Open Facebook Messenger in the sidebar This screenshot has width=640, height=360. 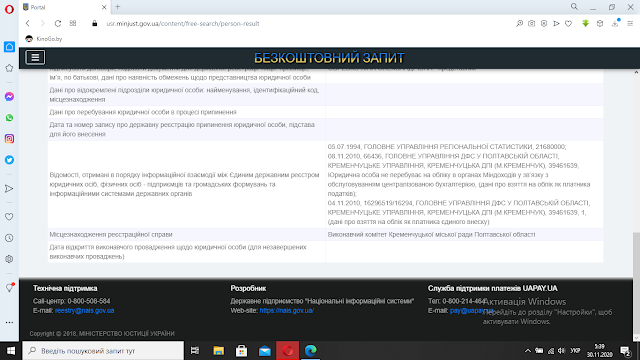[x=9, y=97]
